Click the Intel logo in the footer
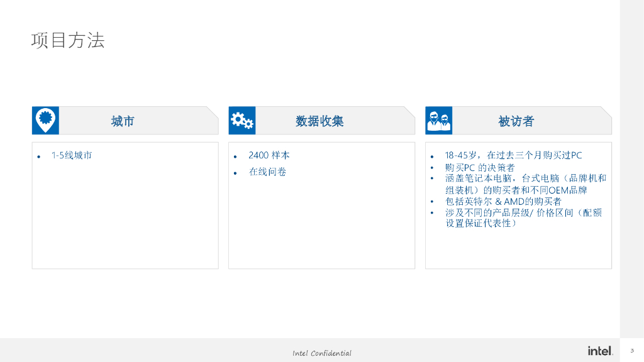Viewport: 644px width, 362px height. click(x=600, y=351)
